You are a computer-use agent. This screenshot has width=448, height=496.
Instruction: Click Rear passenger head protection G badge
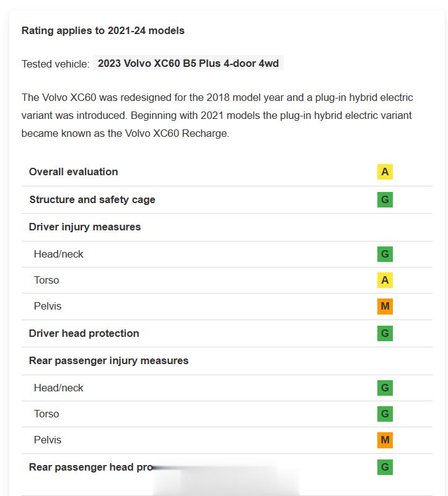[385, 468]
